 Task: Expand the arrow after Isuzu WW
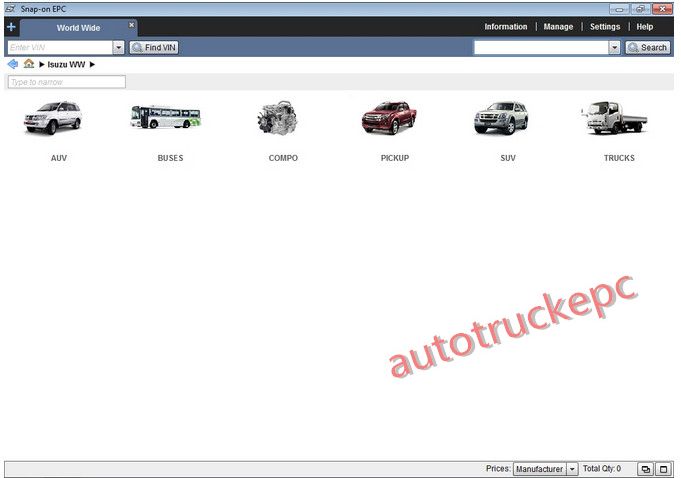point(92,64)
